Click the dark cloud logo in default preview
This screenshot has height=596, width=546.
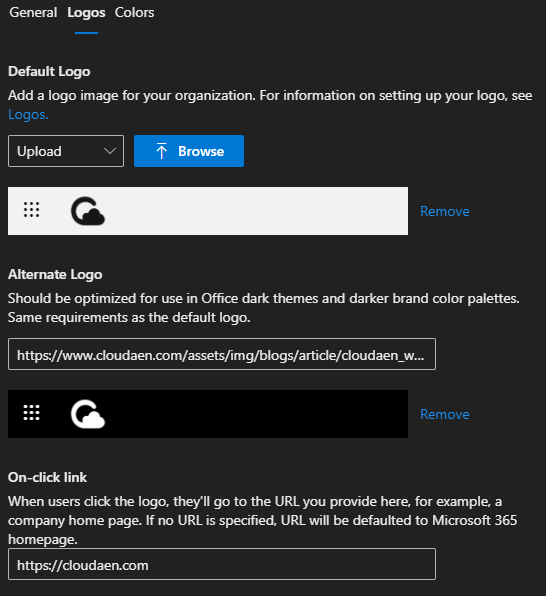click(x=88, y=211)
